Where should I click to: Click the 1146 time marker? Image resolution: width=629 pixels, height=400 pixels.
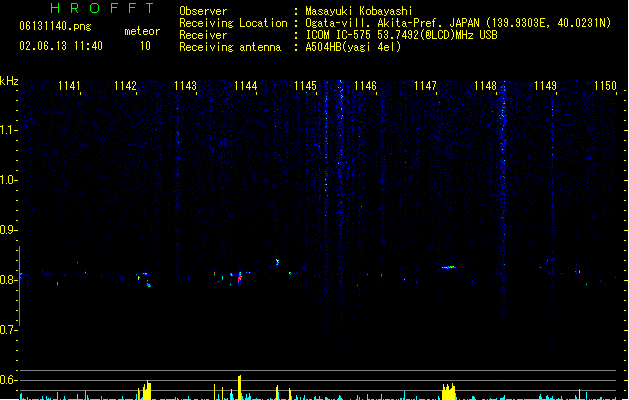tap(365, 86)
